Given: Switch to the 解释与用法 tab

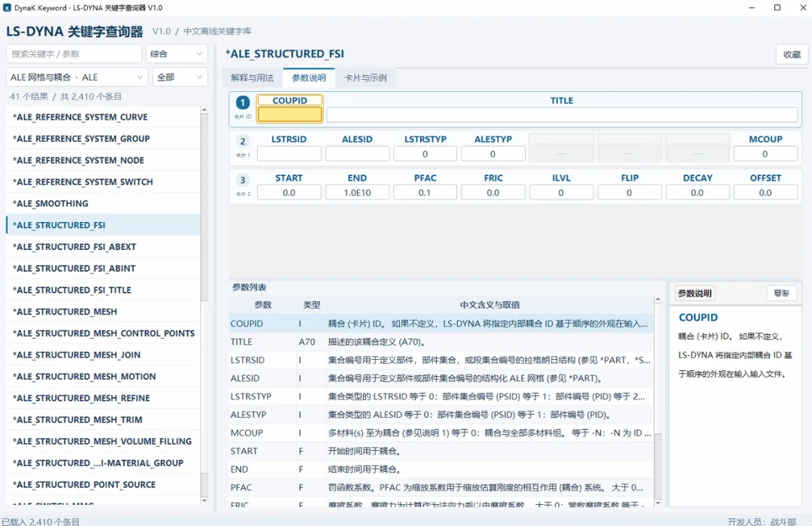Looking at the screenshot, I should click(252, 78).
